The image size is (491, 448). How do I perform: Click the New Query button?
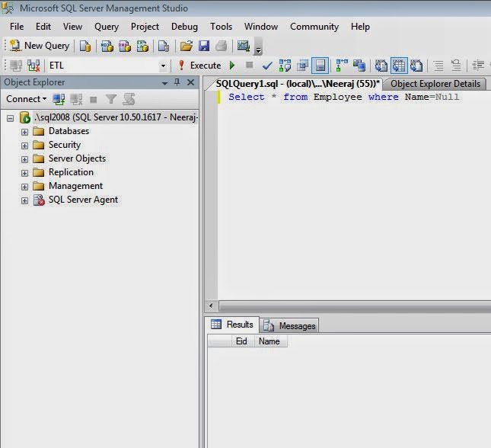(39, 46)
